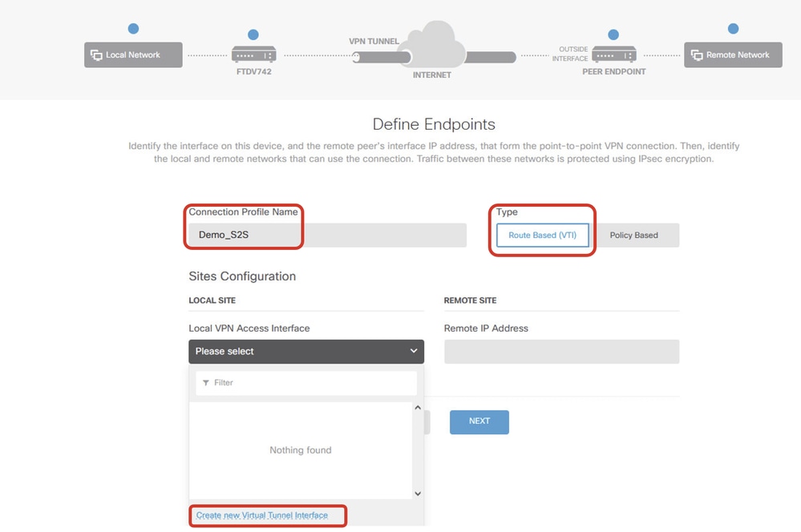This screenshot has width=801, height=532.
Task: Click the 'LOCAL SITE' label
Action: [x=212, y=300]
